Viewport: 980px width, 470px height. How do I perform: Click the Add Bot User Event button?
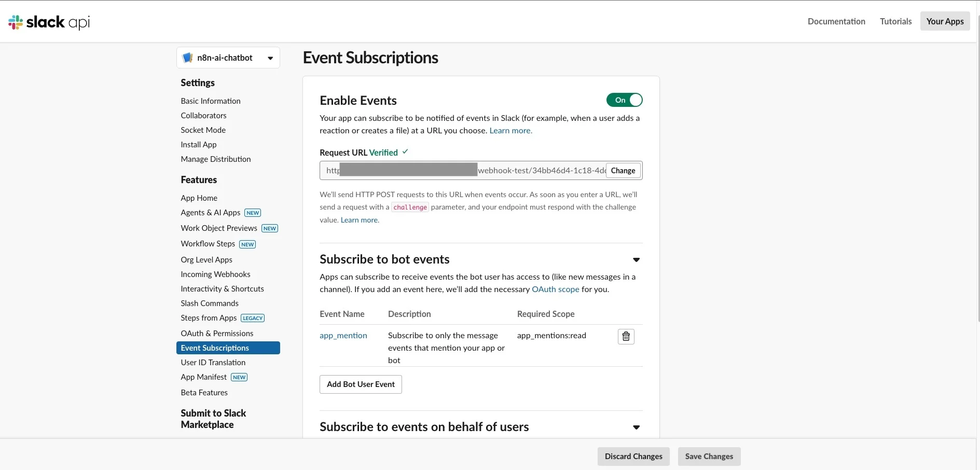pyautogui.click(x=361, y=384)
